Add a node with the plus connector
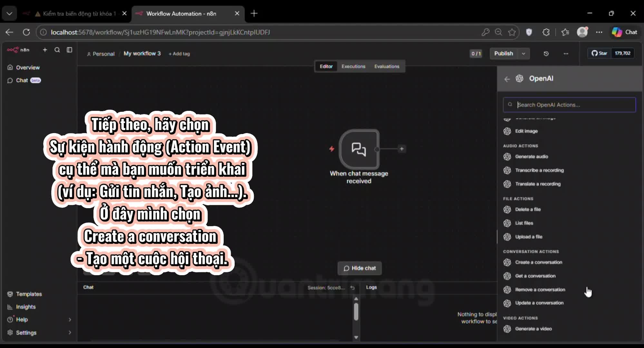 click(x=402, y=149)
